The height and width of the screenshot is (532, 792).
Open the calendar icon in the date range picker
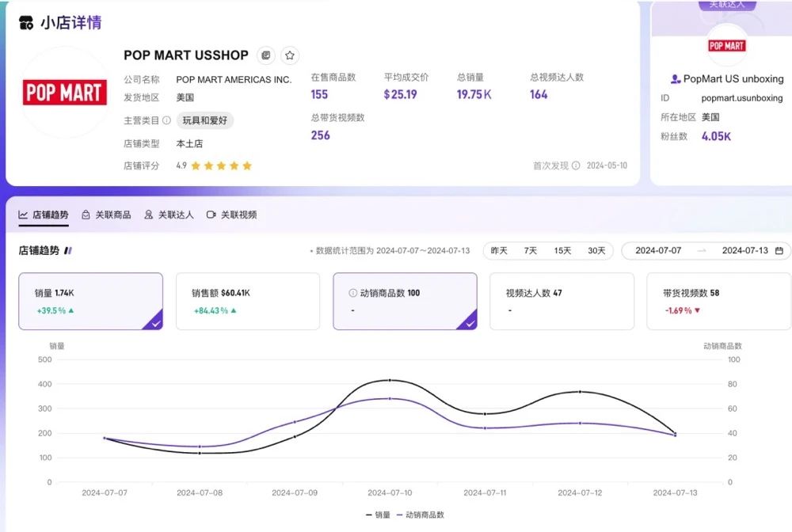[779, 251]
